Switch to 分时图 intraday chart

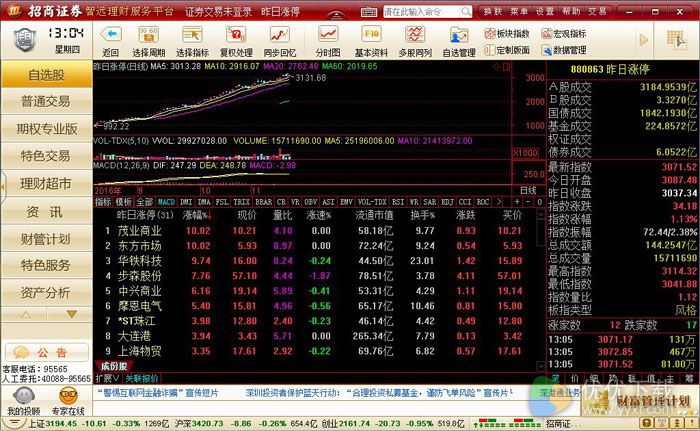[328, 41]
